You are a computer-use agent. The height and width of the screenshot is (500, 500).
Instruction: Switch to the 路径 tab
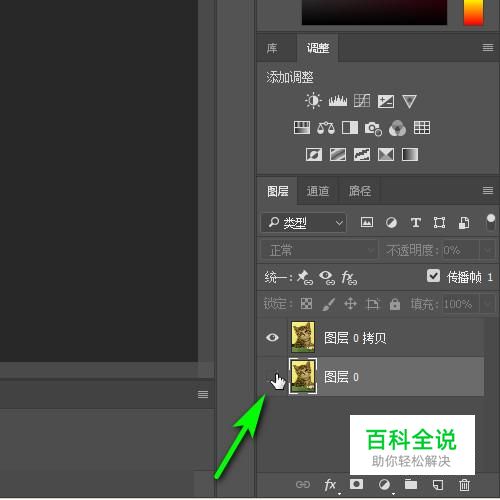click(x=360, y=191)
